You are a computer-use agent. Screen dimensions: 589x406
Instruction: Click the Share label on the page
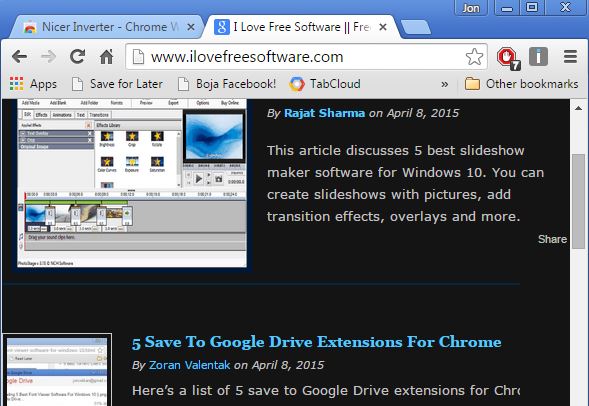click(552, 239)
